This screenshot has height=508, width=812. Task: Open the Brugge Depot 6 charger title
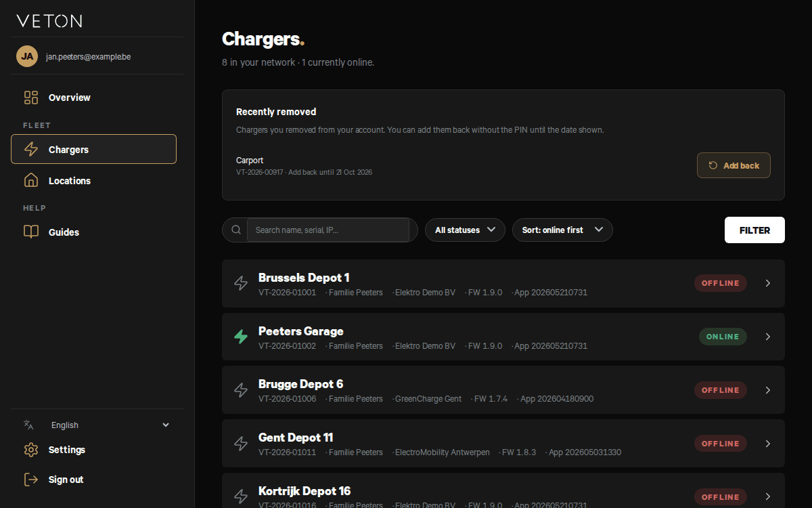pos(301,384)
